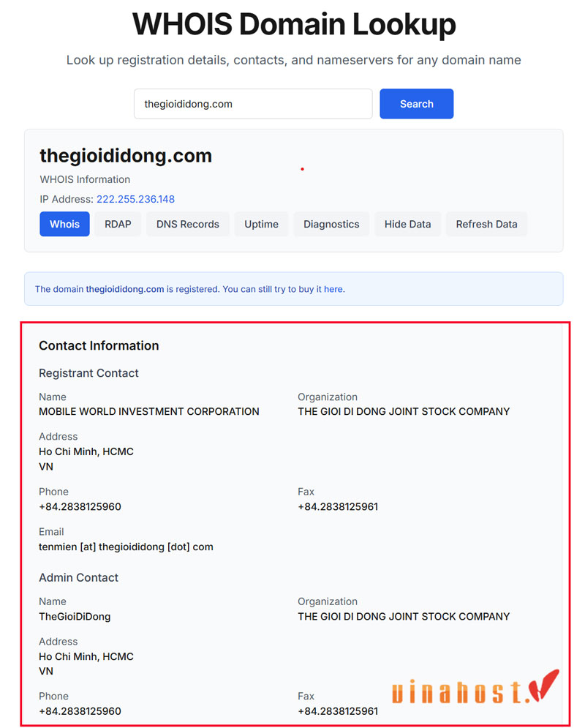The height and width of the screenshot is (728, 585).
Task: Click the Admin Contact name TheGioiDiDong
Action: click(75, 617)
